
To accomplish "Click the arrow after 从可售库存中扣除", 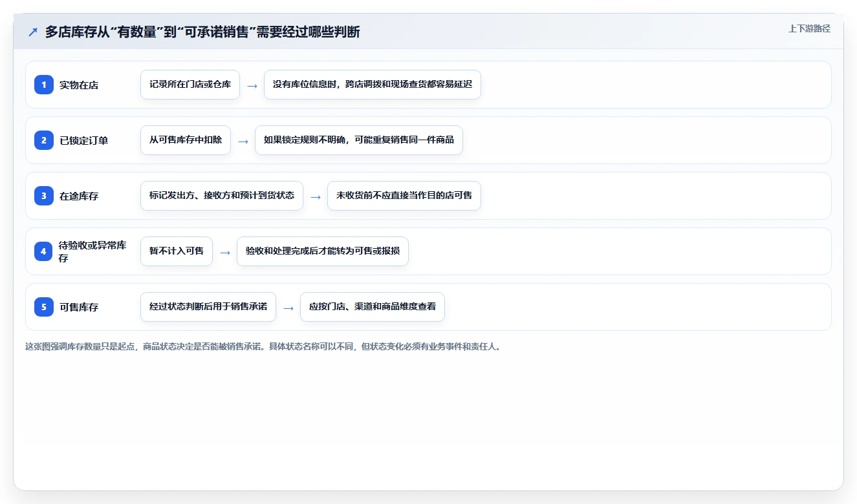I will (243, 141).
